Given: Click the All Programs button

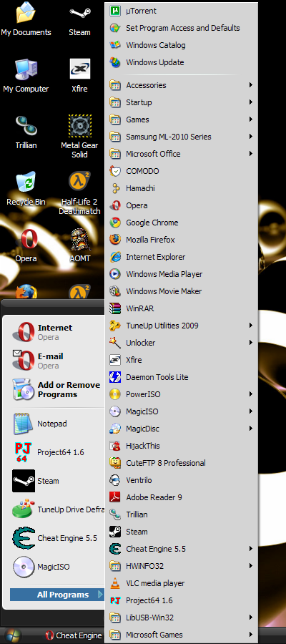Looking at the screenshot, I should point(57,595).
